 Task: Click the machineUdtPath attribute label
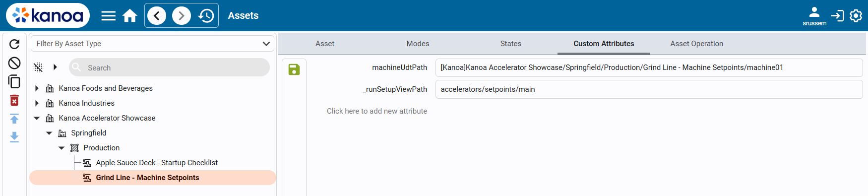pyautogui.click(x=400, y=67)
